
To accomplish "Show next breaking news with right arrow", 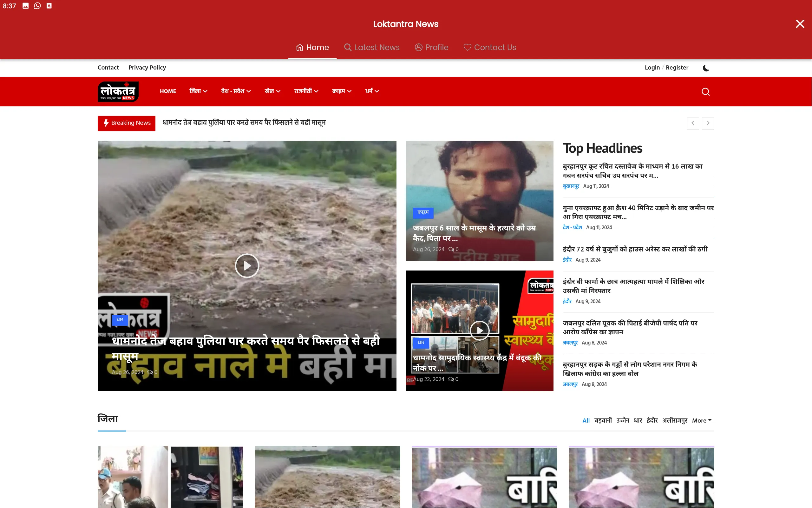I will (708, 123).
